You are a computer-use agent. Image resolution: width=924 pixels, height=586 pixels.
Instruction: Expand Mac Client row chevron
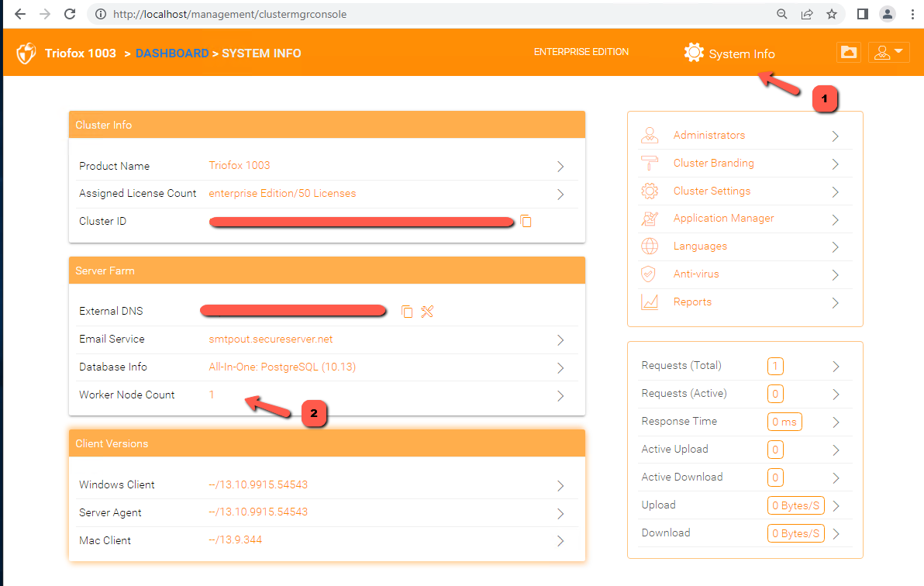(x=560, y=541)
